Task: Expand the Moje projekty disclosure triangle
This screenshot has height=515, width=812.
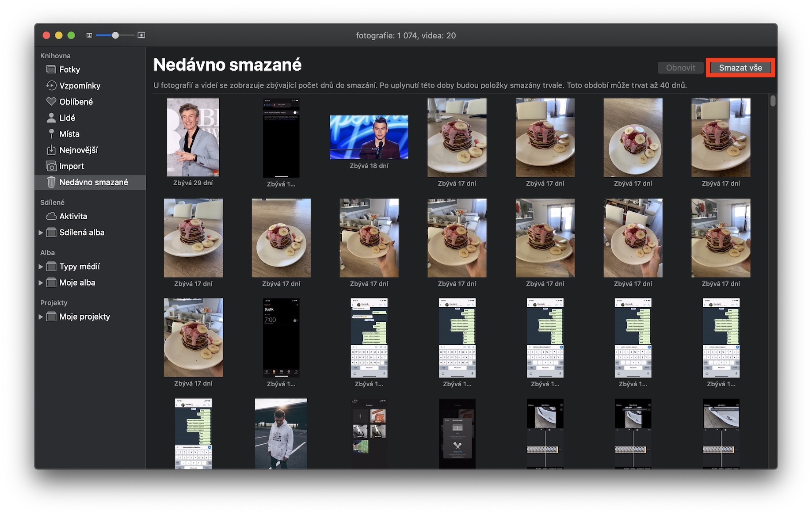Action: click(x=41, y=317)
